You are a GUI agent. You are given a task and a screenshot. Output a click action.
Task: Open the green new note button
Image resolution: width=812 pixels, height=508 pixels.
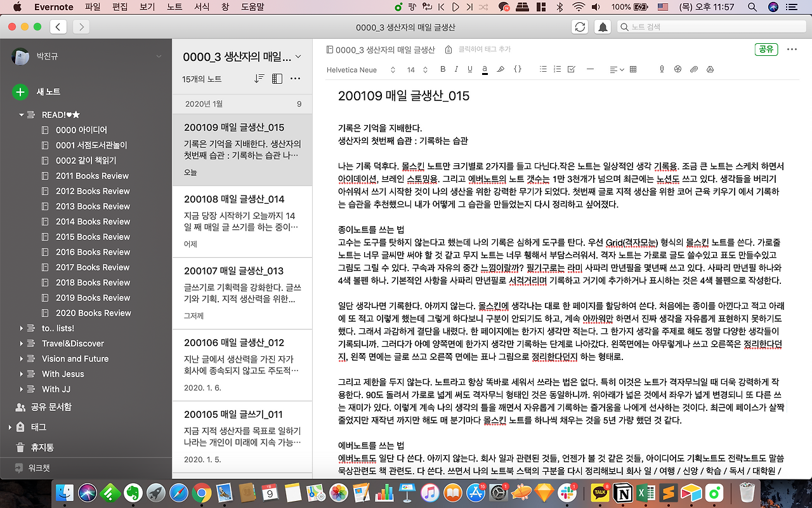coord(20,91)
